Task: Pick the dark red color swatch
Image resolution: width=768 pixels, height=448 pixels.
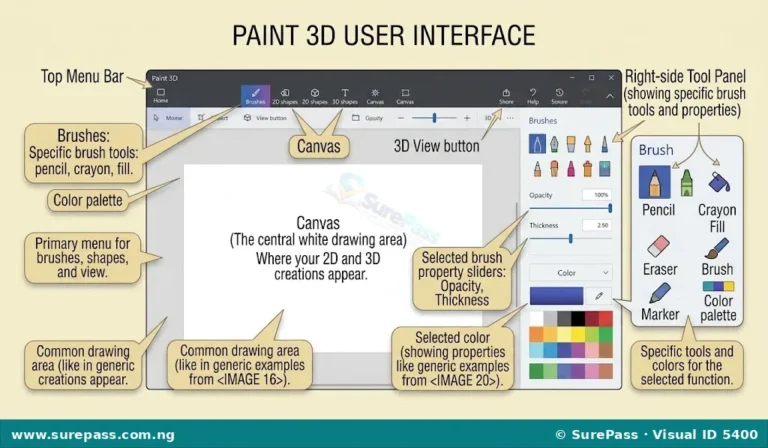Action: (592, 318)
